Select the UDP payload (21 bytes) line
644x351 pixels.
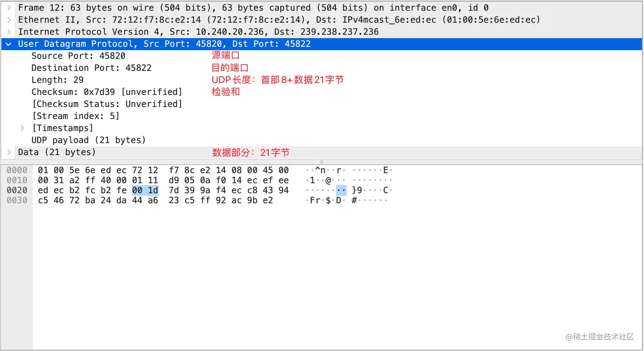click(x=89, y=140)
